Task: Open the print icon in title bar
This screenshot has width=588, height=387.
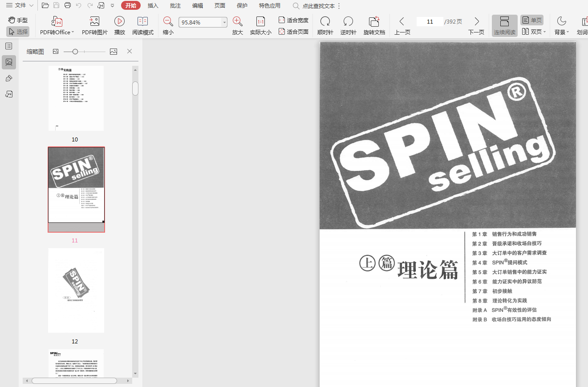Action: 68,6
